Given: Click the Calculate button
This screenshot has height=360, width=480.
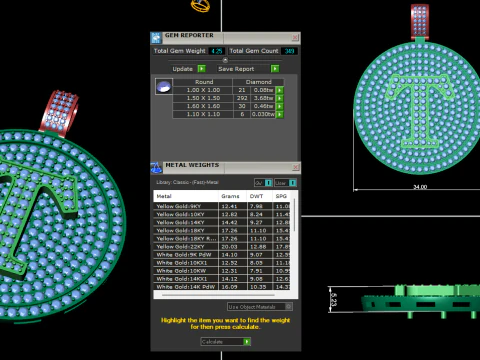Looking at the screenshot, I should click(226, 342).
